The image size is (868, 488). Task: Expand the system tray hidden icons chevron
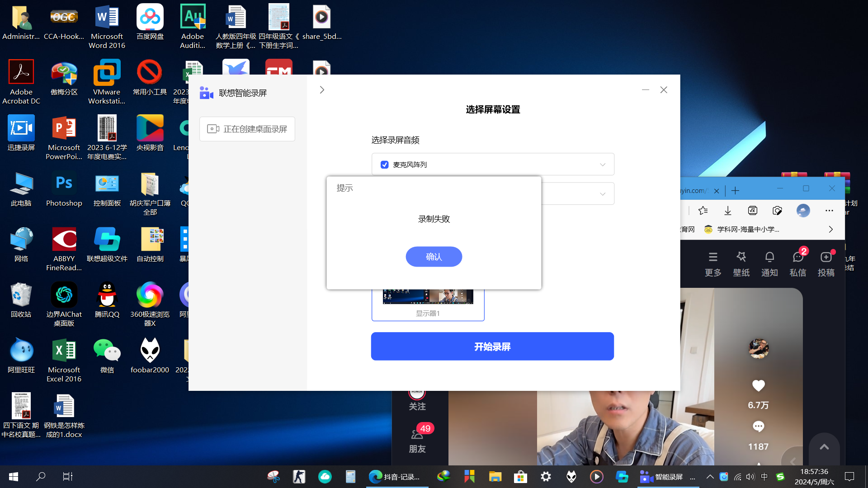tap(710, 477)
